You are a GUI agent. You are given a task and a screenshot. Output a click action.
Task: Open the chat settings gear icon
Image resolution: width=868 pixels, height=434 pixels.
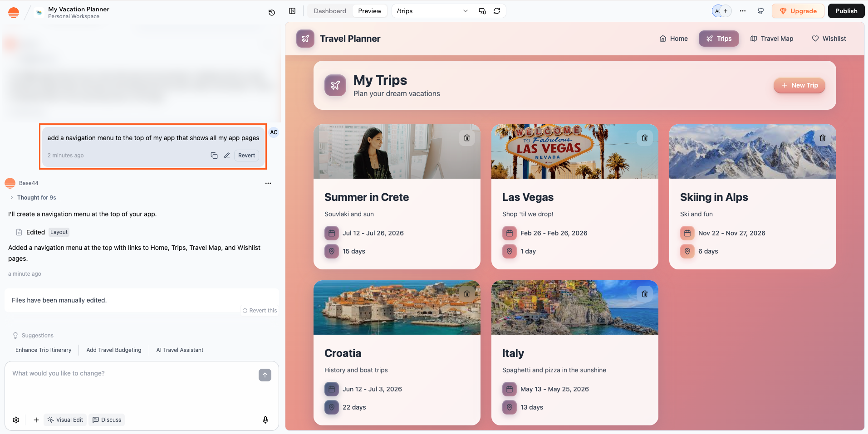[x=15, y=419]
